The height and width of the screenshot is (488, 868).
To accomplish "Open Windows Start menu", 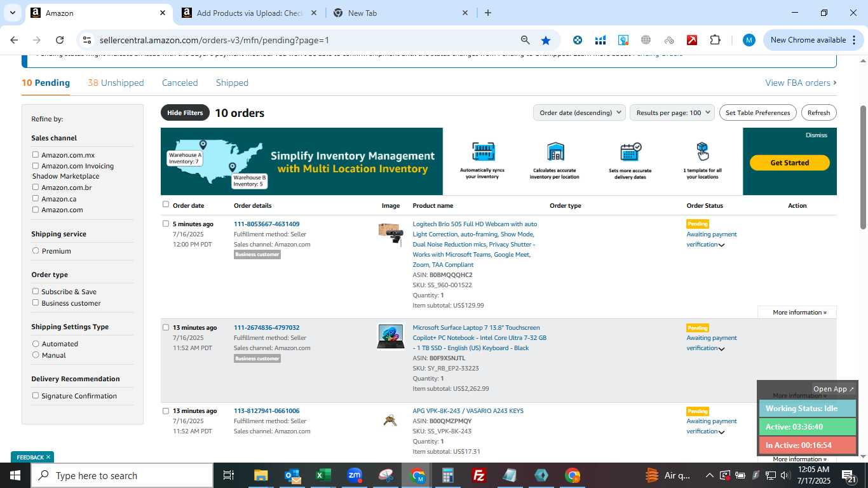I will coord(15,475).
